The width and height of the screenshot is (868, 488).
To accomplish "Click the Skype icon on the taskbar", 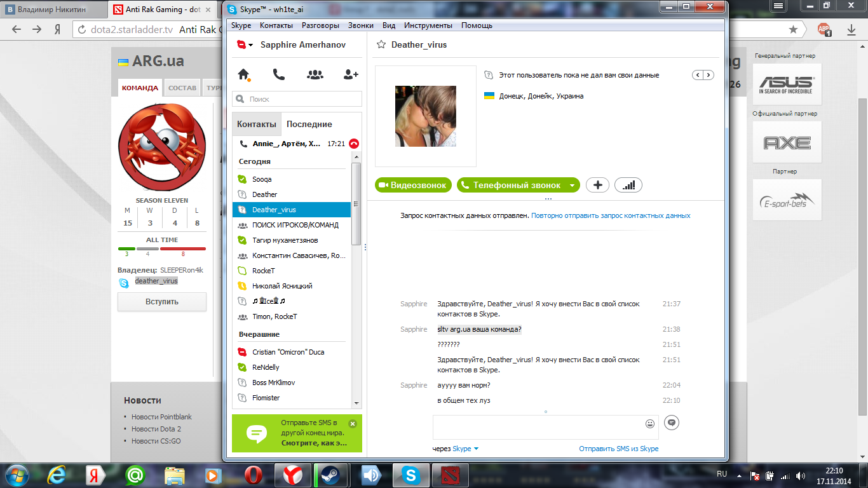I will (411, 475).
